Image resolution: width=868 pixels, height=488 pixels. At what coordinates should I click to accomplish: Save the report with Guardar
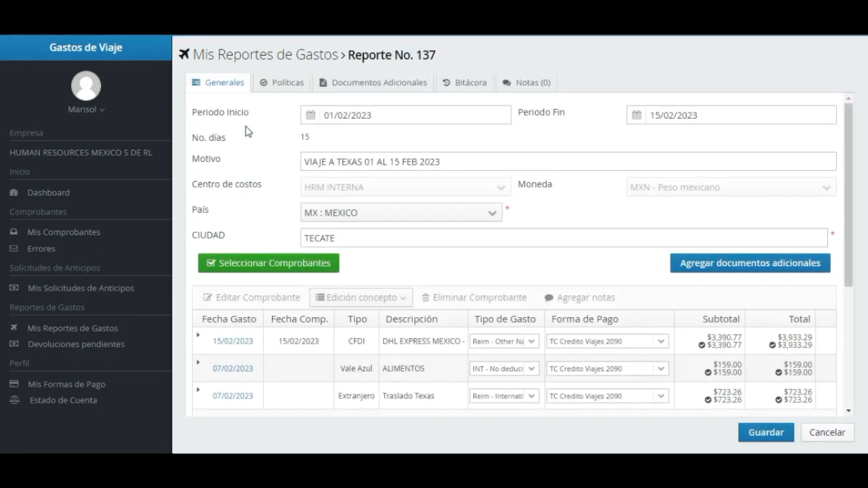[766, 433]
